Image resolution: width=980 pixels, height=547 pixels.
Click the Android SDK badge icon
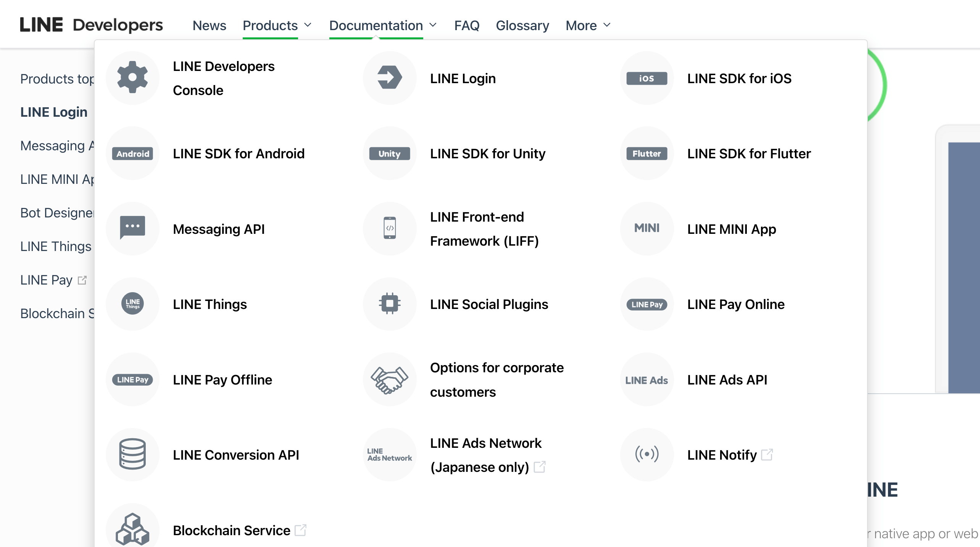(132, 153)
